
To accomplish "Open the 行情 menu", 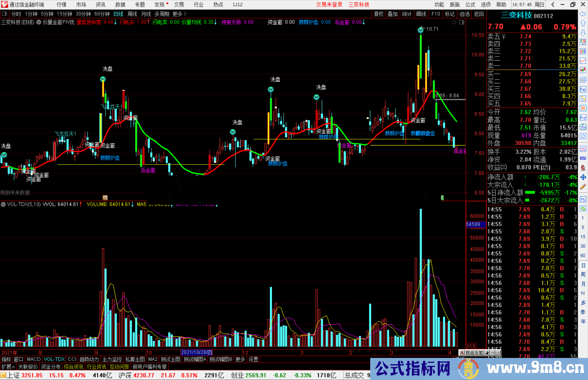I will coord(62,4).
